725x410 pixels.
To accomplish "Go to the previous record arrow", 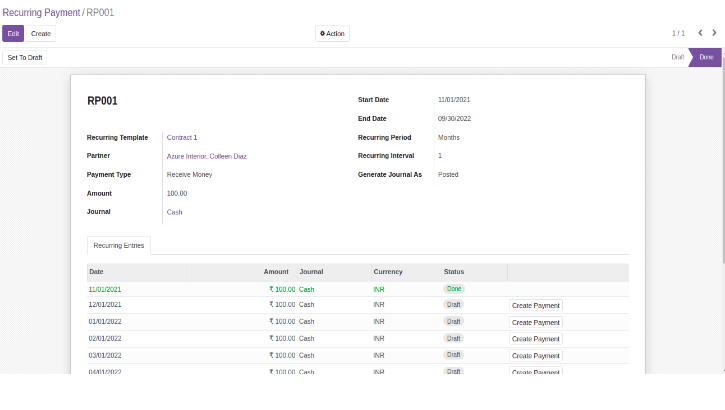I will 699,33.
